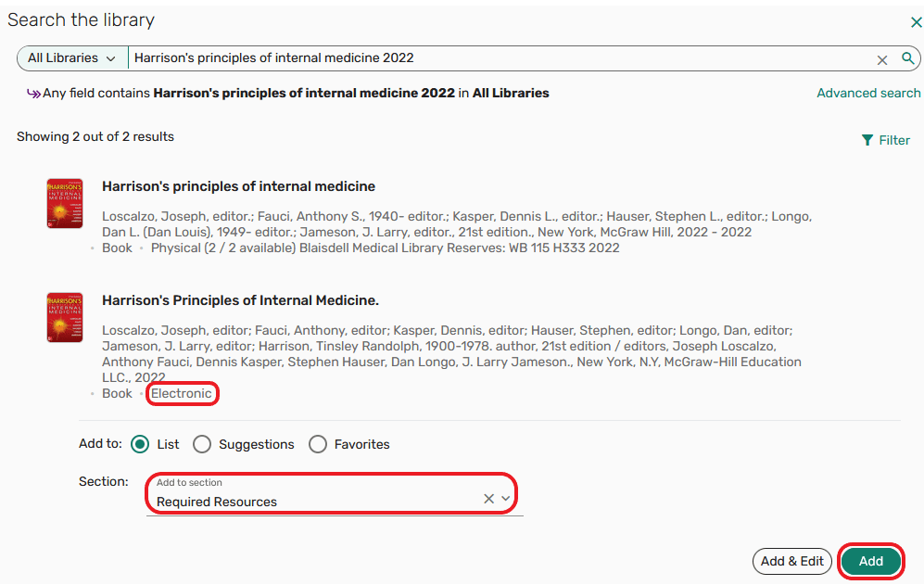The width and height of the screenshot is (924, 585).
Task: Open the electronic Harrison's Principles title
Action: [x=240, y=300]
